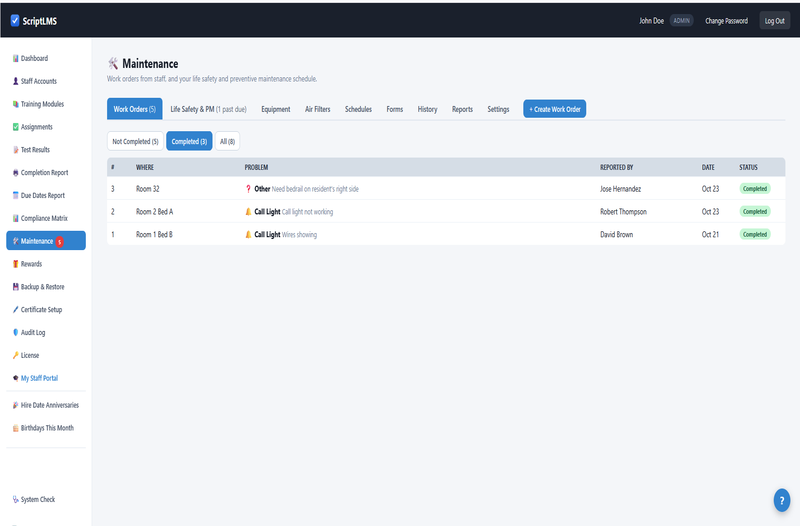Click the bell icon for Room 2 Bed A

click(248, 212)
